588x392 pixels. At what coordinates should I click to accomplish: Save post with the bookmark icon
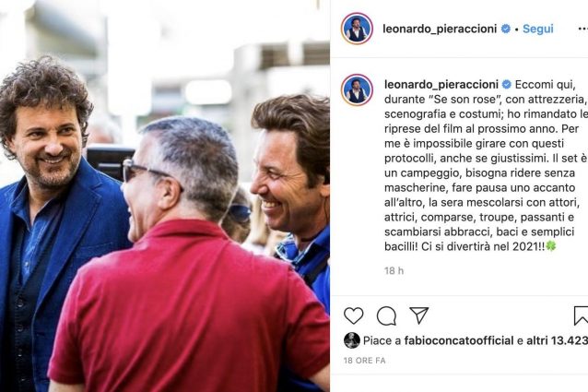(x=581, y=315)
